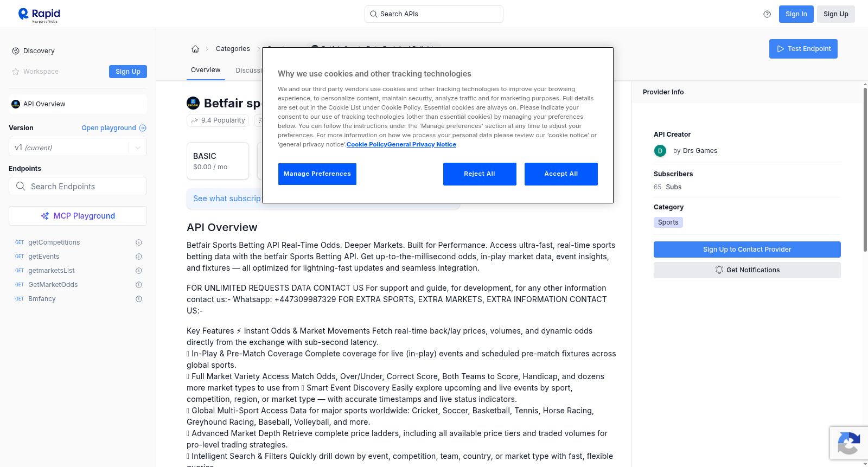
Task: Click the info icon next to getEvents
Action: (x=139, y=257)
